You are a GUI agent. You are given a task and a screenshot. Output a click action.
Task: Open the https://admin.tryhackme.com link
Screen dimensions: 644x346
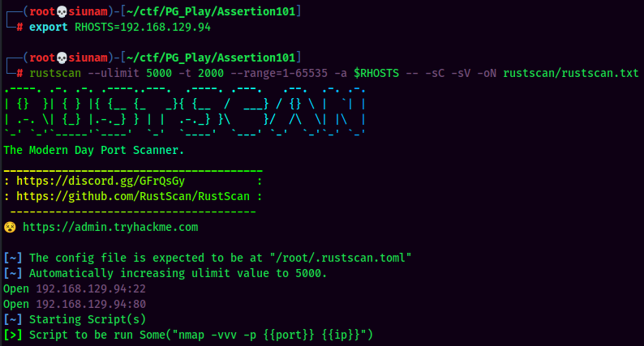pyautogui.click(x=110, y=227)
